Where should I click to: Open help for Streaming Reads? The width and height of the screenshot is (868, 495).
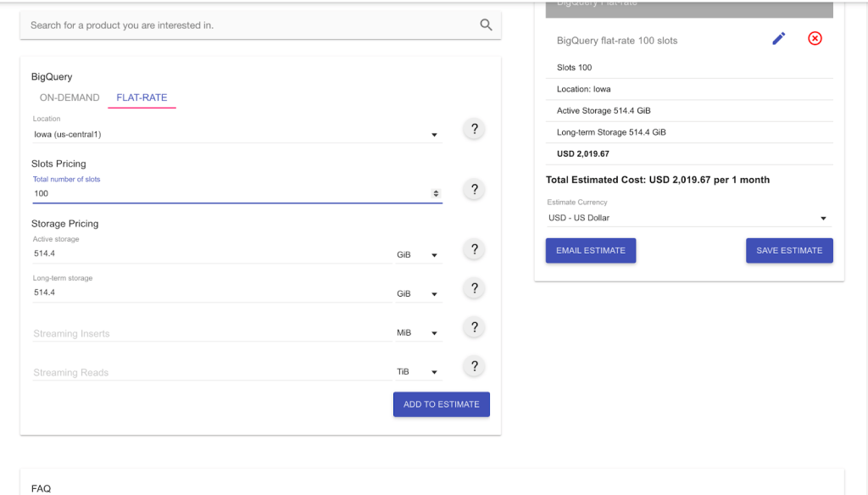474,366
